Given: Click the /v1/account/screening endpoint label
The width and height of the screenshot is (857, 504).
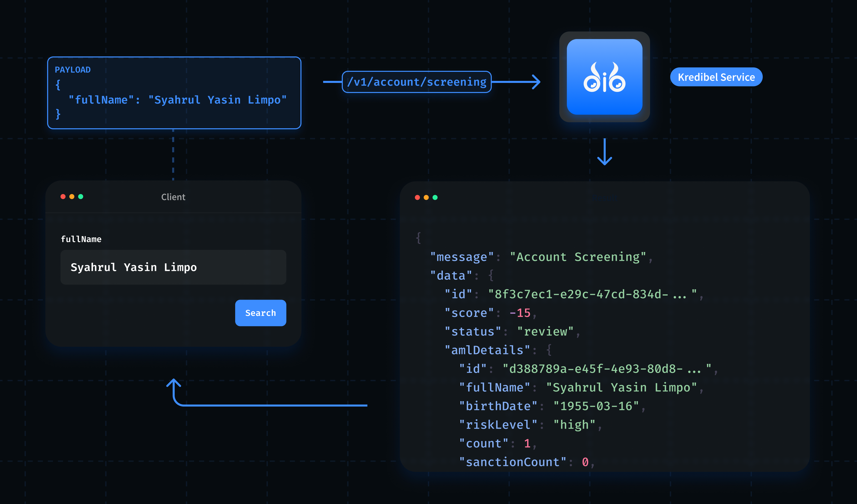Looking at the screenshot, I should 417,82.
